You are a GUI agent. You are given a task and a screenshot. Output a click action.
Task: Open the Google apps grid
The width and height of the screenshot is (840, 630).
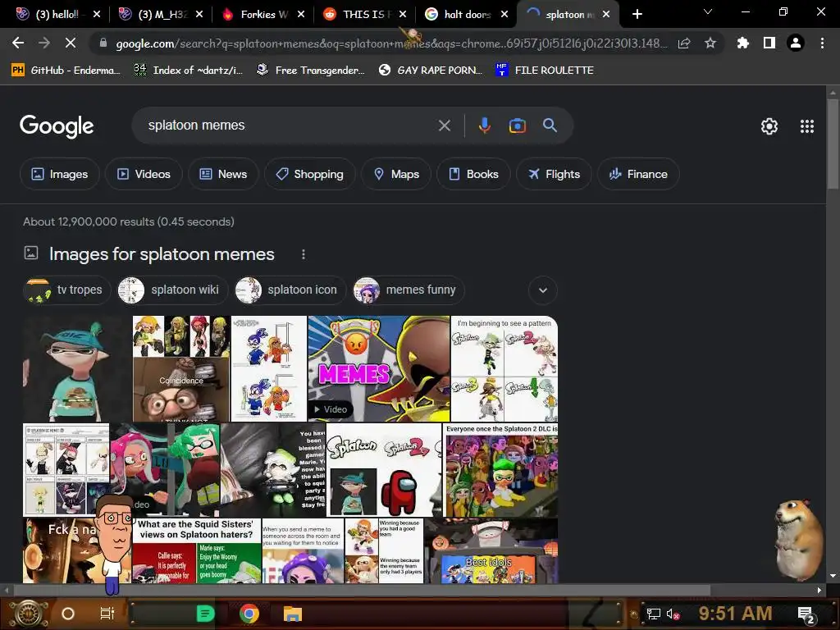pyautogui.click(x=807, y=126)
